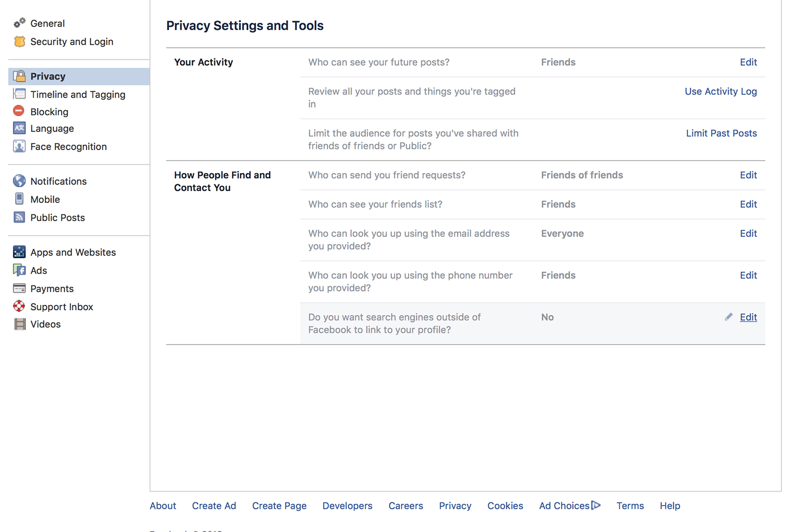Click the Support Inbox lifebuoy icon
This screenshot has height=532, width=798.
pyautogui.click(x=19, y=306)
